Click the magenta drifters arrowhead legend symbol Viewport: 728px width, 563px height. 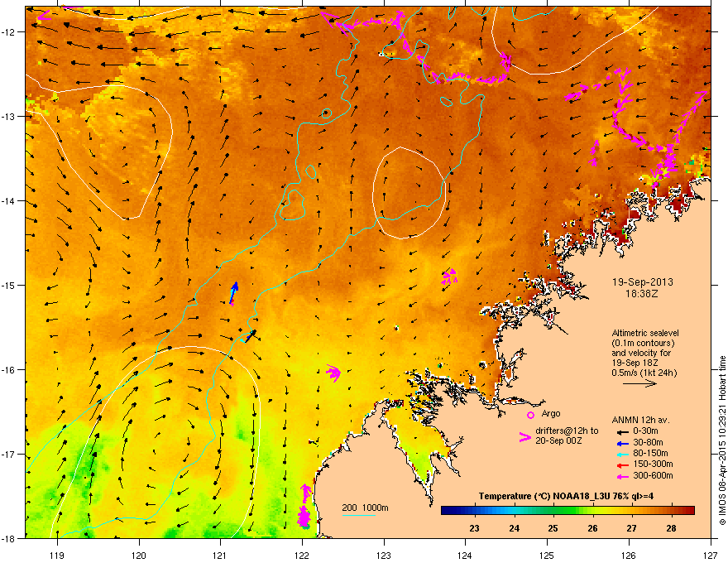pyautogui.click(x=525, y=436)
